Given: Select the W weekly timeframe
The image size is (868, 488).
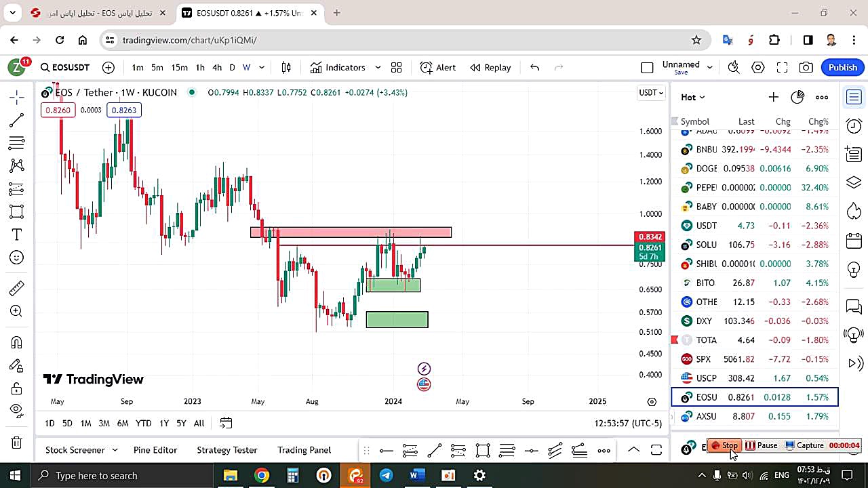Looking at the screenshot, I should pyautogui.click(x=246, y=67).
